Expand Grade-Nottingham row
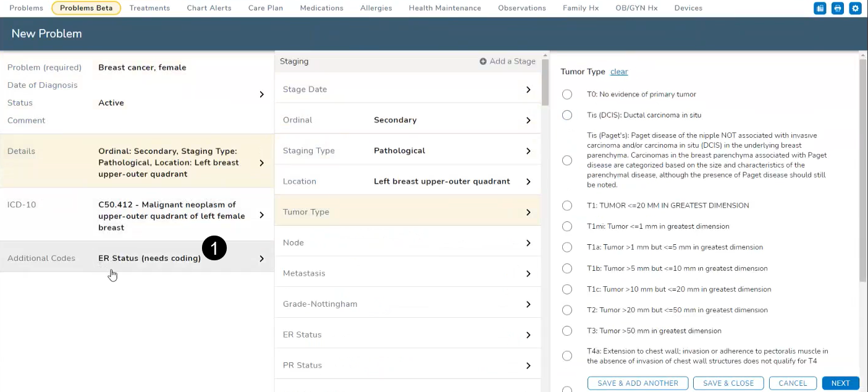Screen dimensions: 868x392 click(528, 304)
